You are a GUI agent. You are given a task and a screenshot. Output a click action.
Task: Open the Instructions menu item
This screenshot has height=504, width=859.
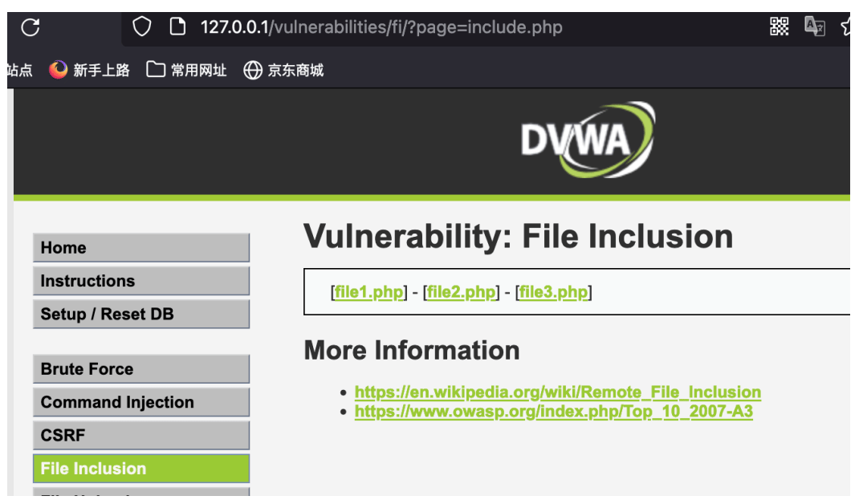point(141,281)
